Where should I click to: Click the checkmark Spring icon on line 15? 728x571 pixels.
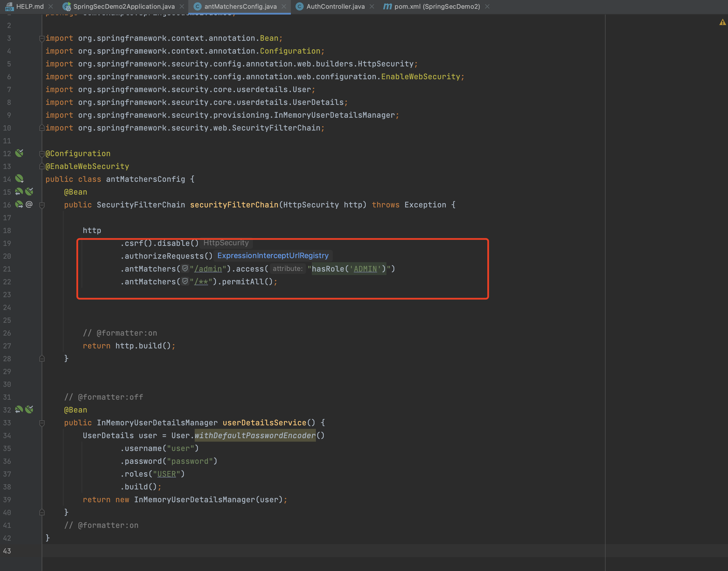[29, 192]
